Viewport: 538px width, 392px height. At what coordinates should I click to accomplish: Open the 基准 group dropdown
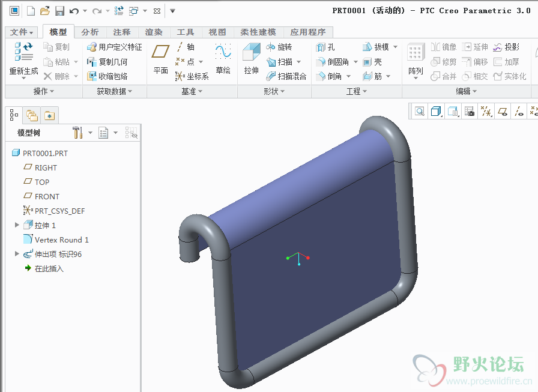192,91
